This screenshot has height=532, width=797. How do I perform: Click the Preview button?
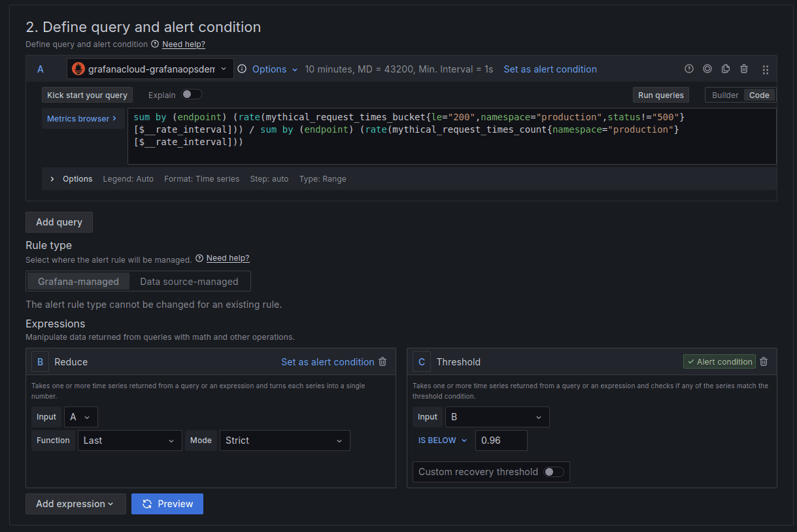167,503
